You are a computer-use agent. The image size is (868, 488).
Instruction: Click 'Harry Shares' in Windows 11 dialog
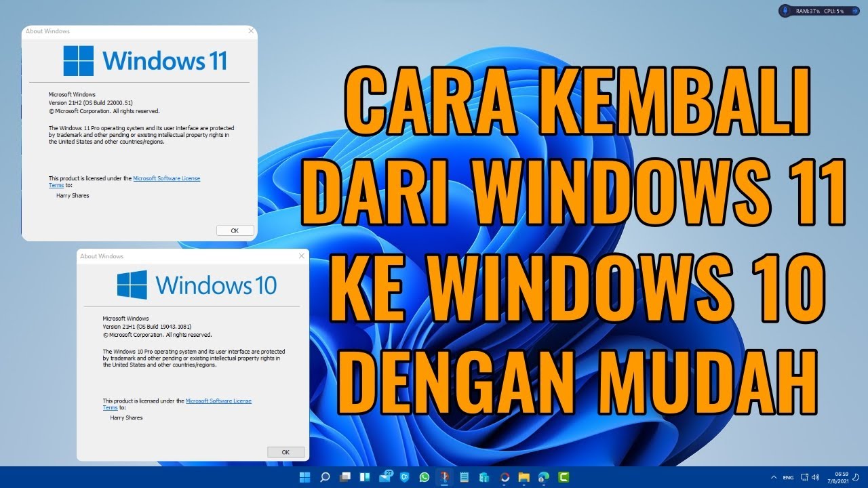point(73,195)
